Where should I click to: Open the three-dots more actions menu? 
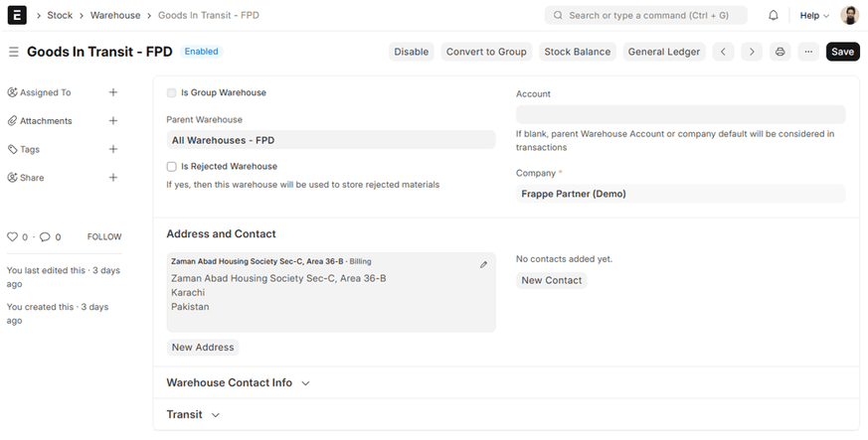(x=808, y=52)
